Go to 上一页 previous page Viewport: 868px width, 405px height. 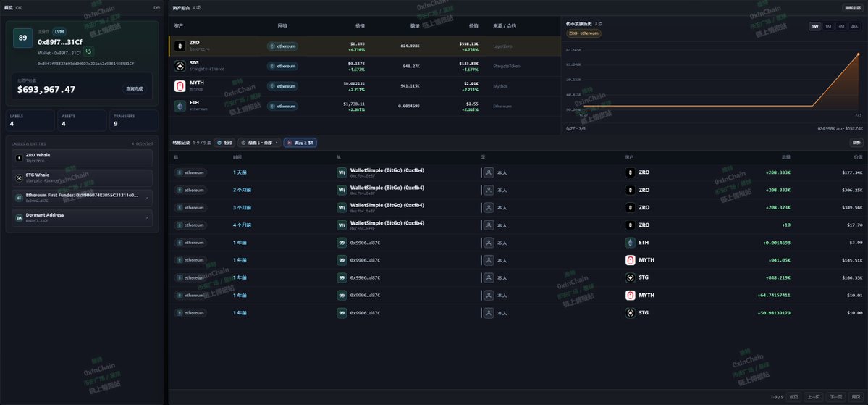813,397
